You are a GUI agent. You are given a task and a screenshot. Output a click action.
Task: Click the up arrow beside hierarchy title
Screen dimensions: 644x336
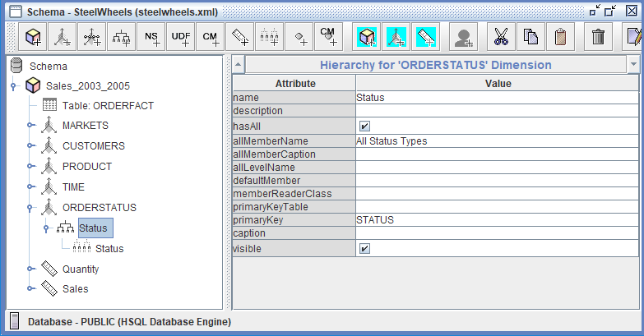click(x=239, y=64)
